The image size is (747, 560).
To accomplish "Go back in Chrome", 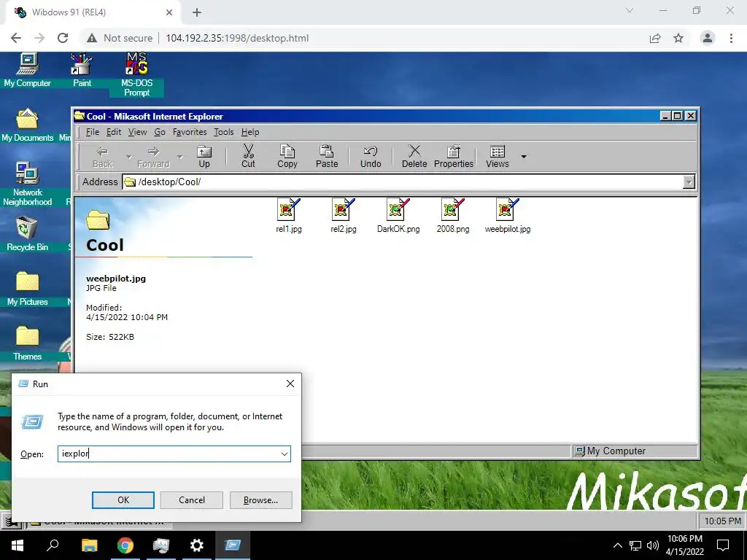I will [x=16, y=38].
